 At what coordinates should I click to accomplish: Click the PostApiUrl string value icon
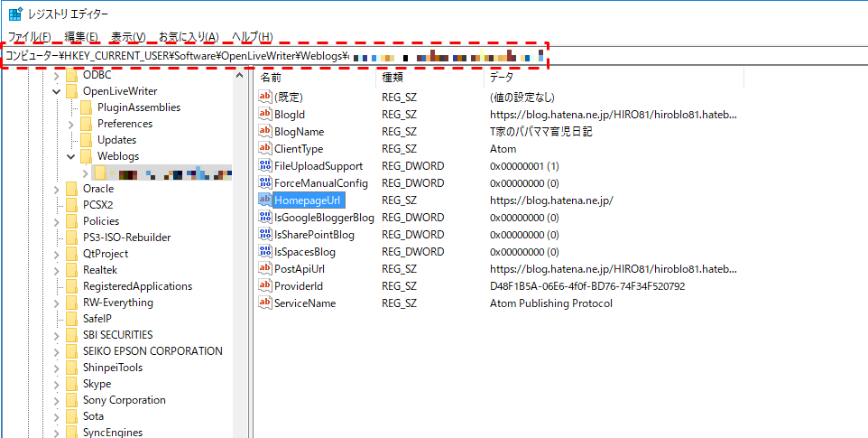265,268
